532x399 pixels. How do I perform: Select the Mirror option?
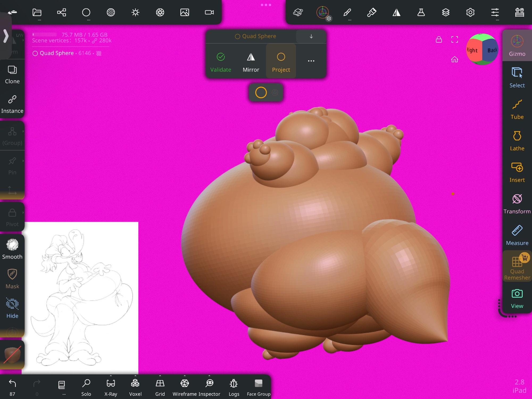251,62
